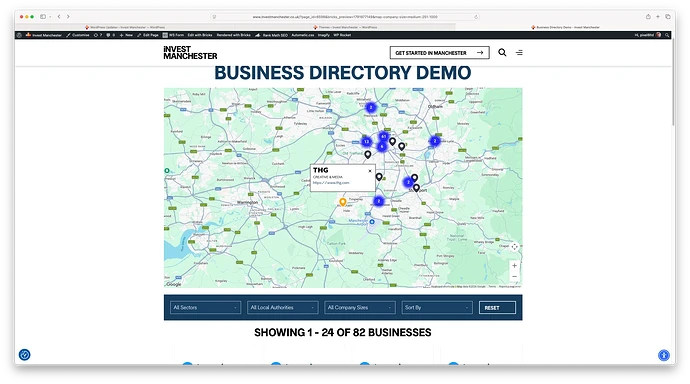Switch to the WordPress Updates tab

pyautogui.click(x=125, y=27)
